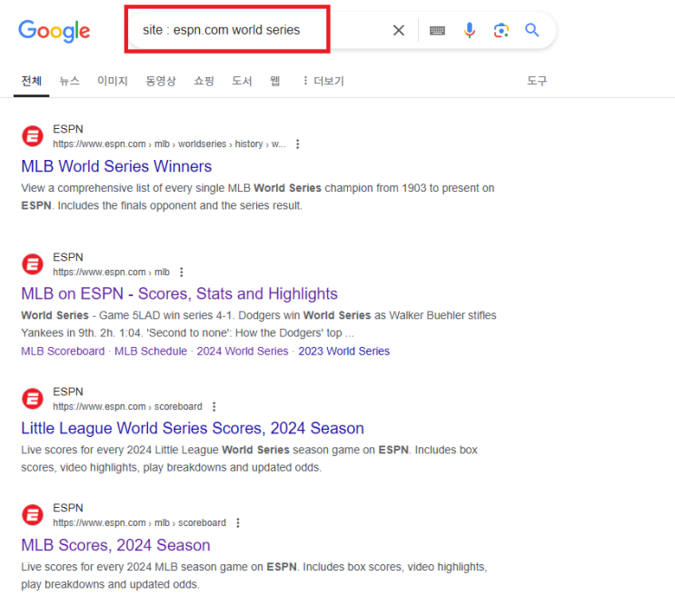Viewport: 675px width, 616px height.
Task: Click the https://www.espn.com › mlb URL text
Action: pyautogui.click(x=111, y=272)
